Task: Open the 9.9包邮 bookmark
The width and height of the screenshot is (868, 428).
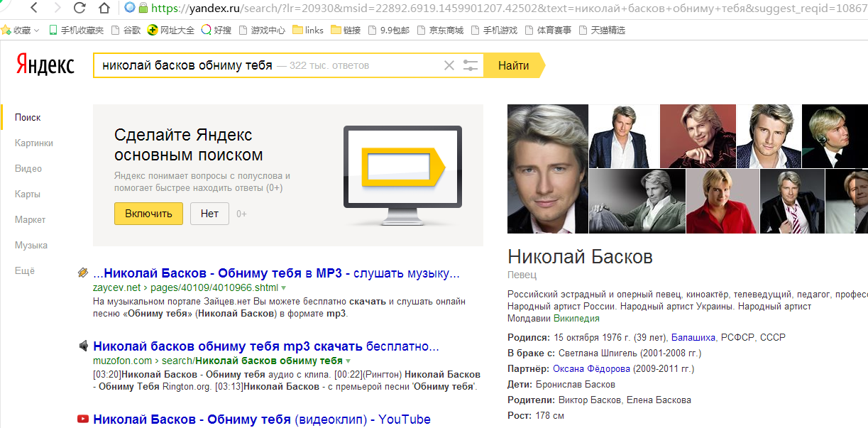Action: click(x=390, y=30)
